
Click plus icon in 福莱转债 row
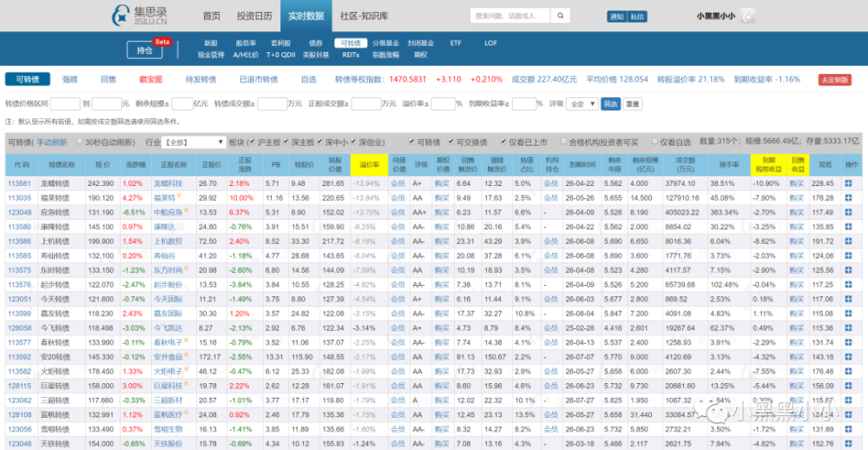[x=848, y=198]
